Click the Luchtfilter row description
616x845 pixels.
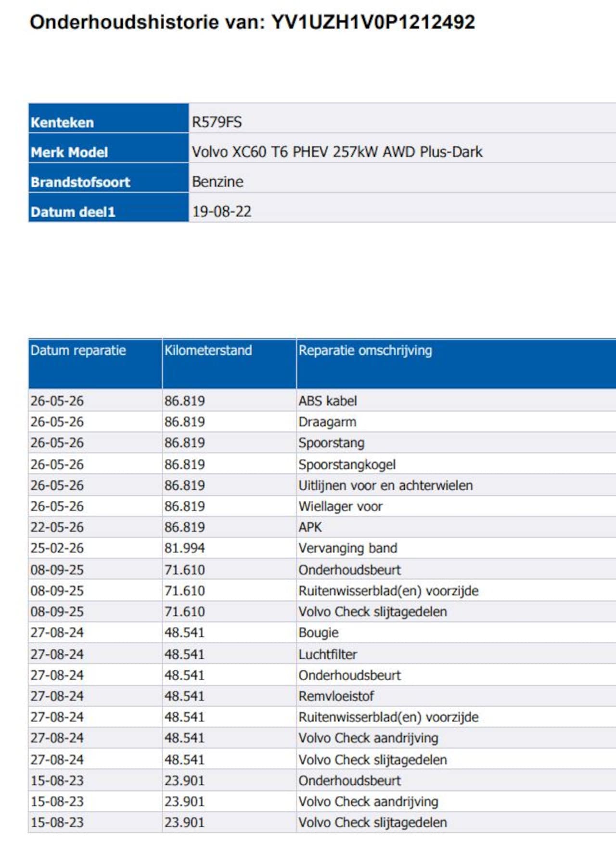coord(328,654)
